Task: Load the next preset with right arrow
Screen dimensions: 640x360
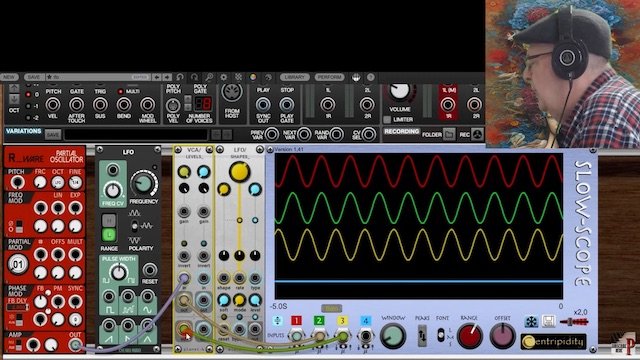Action: coord(167,77)
